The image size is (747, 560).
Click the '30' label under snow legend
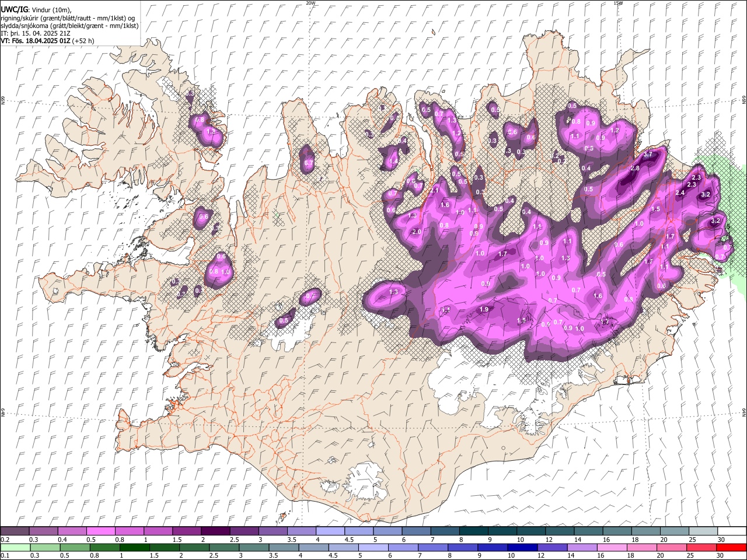(x=720, y=540)
